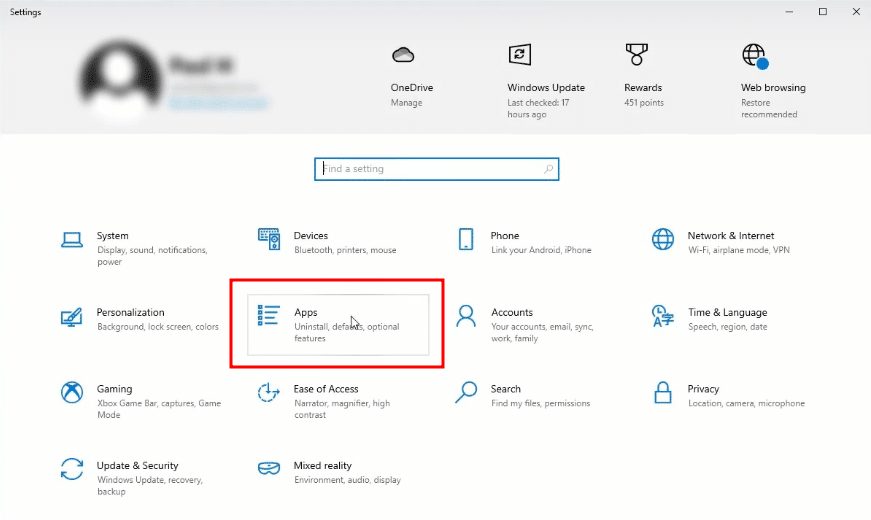Click the Time & Language icon
Viewport: 871px width, 520px height.
[663, 317]
